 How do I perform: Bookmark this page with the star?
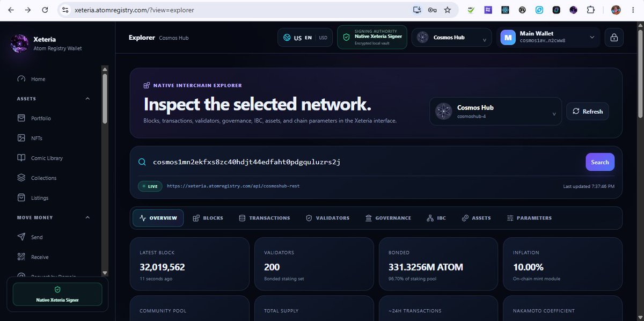pyautogui.click(x=447, y=10)
